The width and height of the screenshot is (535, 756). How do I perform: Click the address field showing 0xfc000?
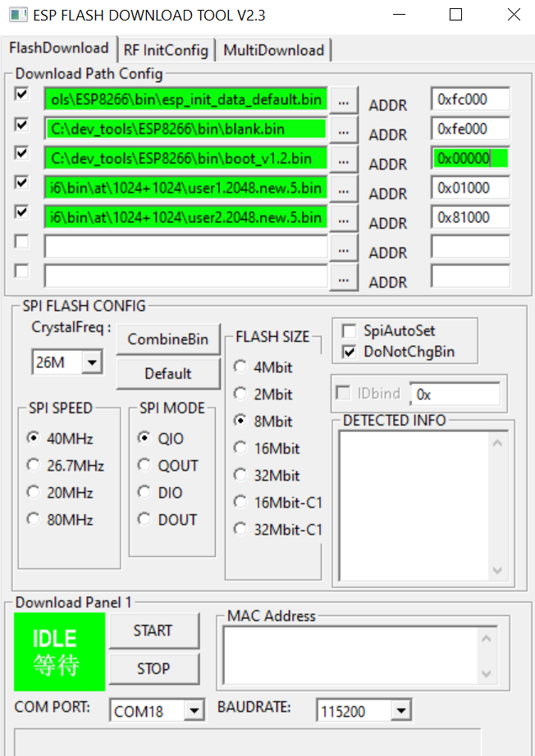pyautogui.click(x=470, y=99)
